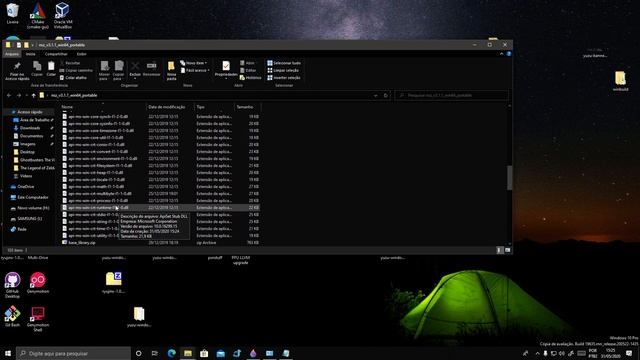Screen dimensions: 640x360
Task: Open the Explorer help question mark icon
Action: click(509, 54)
